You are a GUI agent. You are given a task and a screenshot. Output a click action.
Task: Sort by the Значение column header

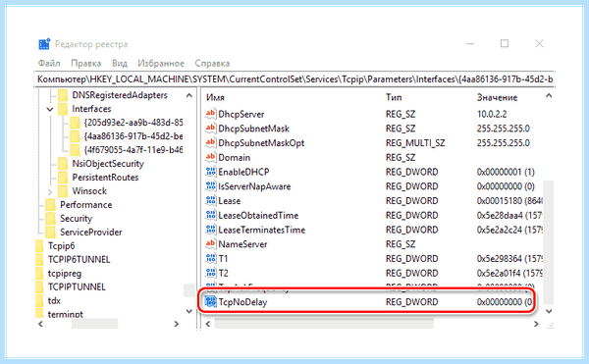[x=497, y=97]
